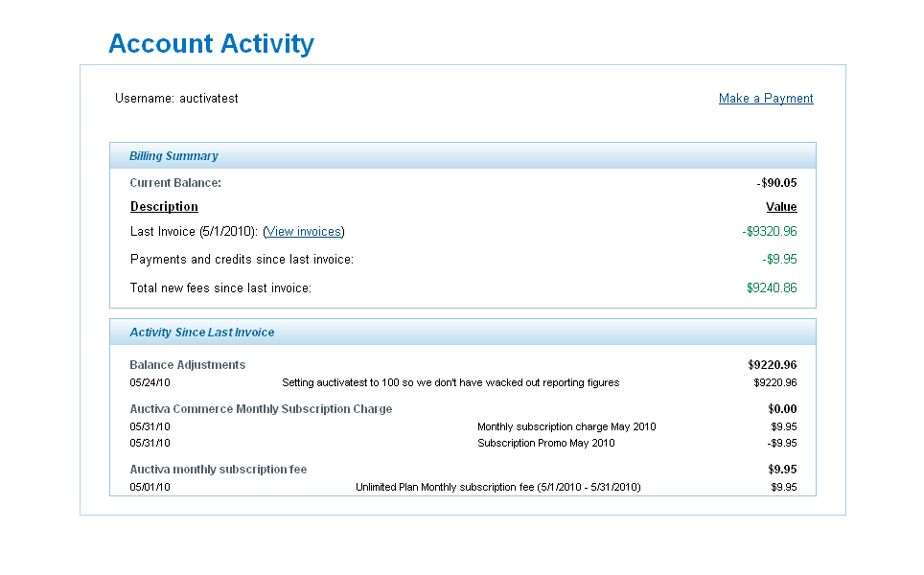The width and height of the screenshot is (924, 575).
Task: Open the Activity Since Last Invoice header
Action: (x=201, y=332)
